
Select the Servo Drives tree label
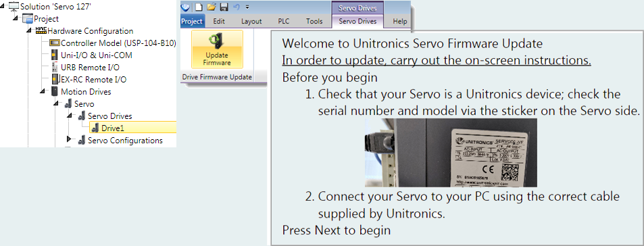[x=110, y=116]
